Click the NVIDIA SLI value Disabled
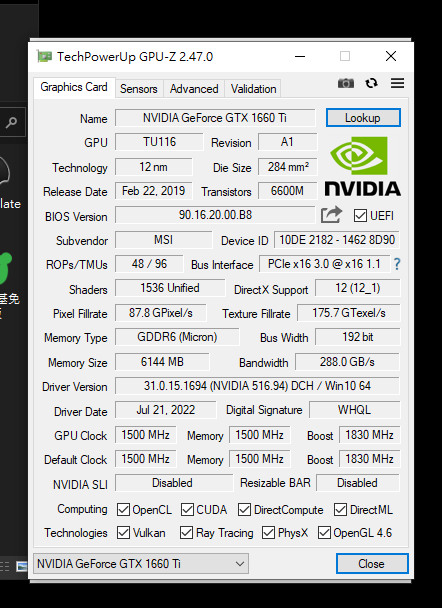Screen dimensions: 442x608 (x=174, y=483)
